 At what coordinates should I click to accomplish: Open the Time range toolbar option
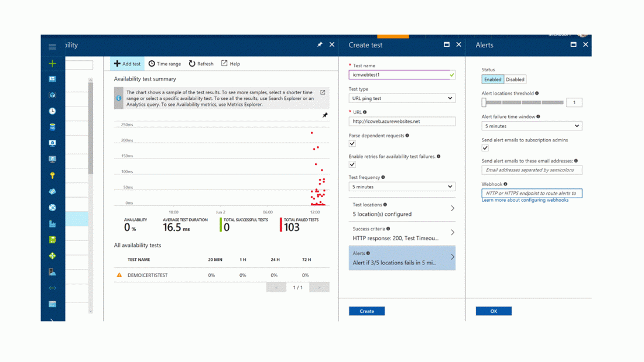tap(165, 64)
